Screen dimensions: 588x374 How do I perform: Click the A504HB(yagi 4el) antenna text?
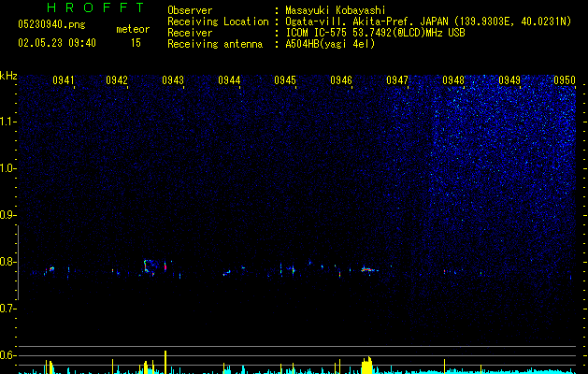[x=330, y=44]
